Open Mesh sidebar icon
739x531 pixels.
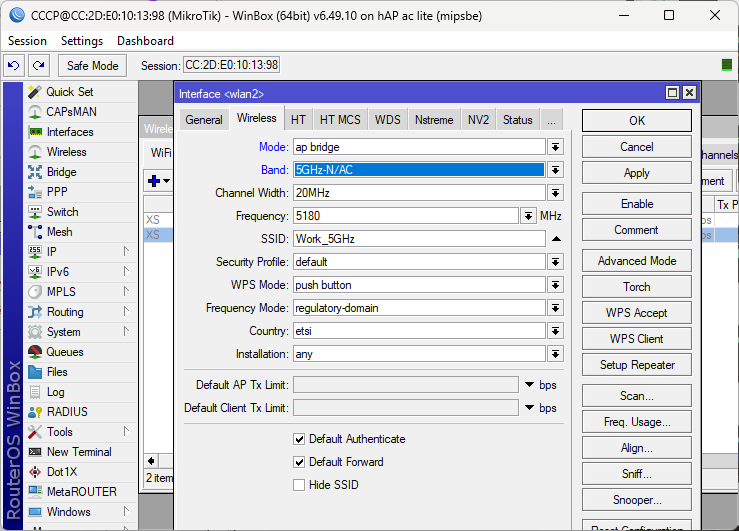click(35, 232)
